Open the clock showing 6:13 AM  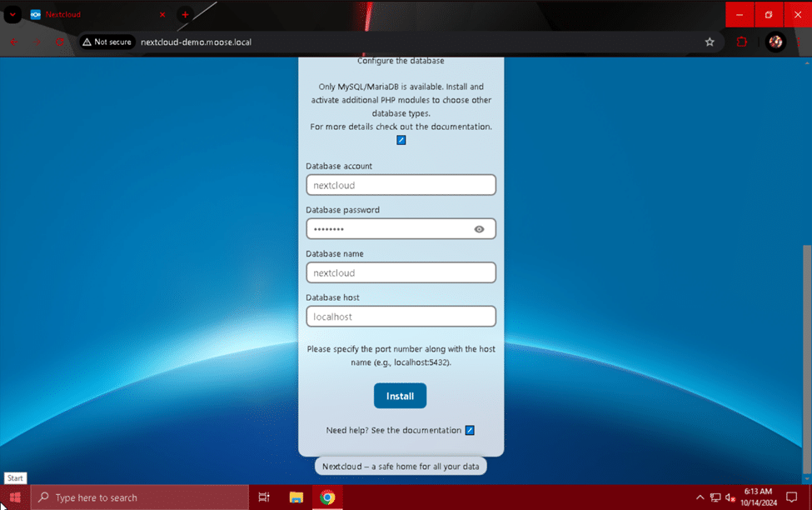coord(759,497)
